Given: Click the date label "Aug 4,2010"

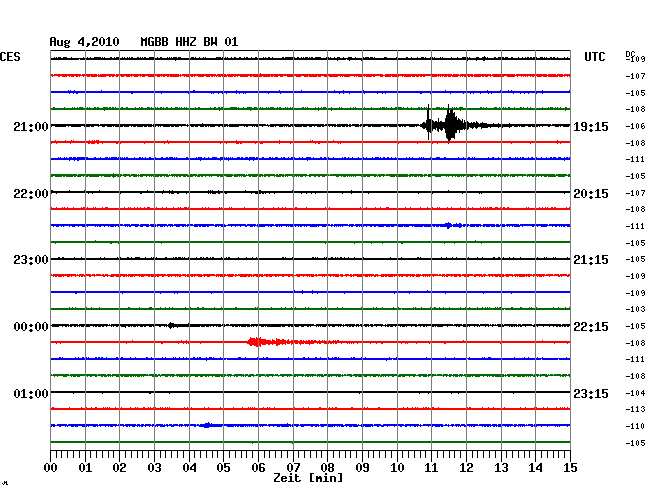Looking at the screenshot, I should (x=84, y=42).
